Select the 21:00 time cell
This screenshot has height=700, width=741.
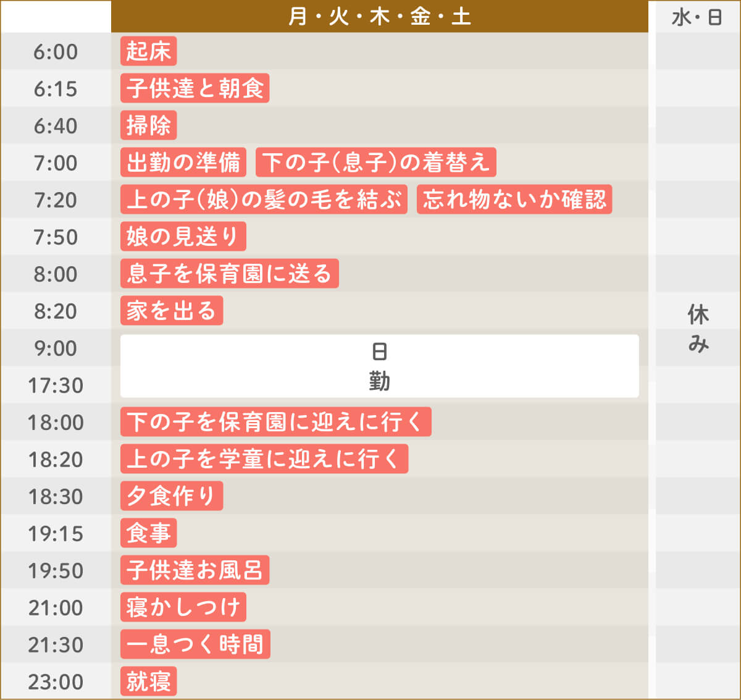tap(56, 607)
